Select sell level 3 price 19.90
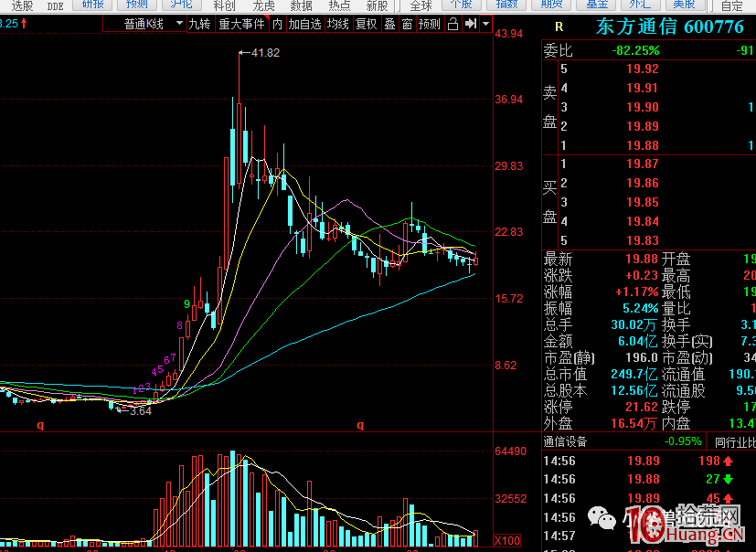This screenshot has height=552, width=756. (643, 107)
